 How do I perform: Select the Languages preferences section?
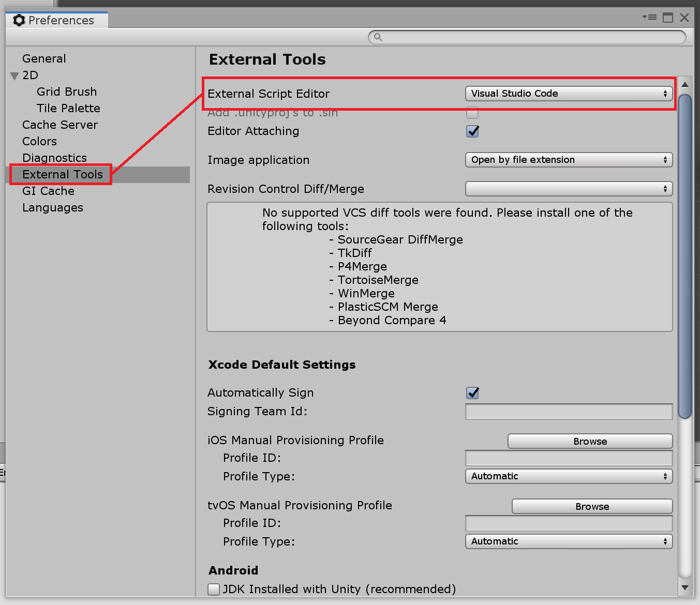[x=52, y=207]
